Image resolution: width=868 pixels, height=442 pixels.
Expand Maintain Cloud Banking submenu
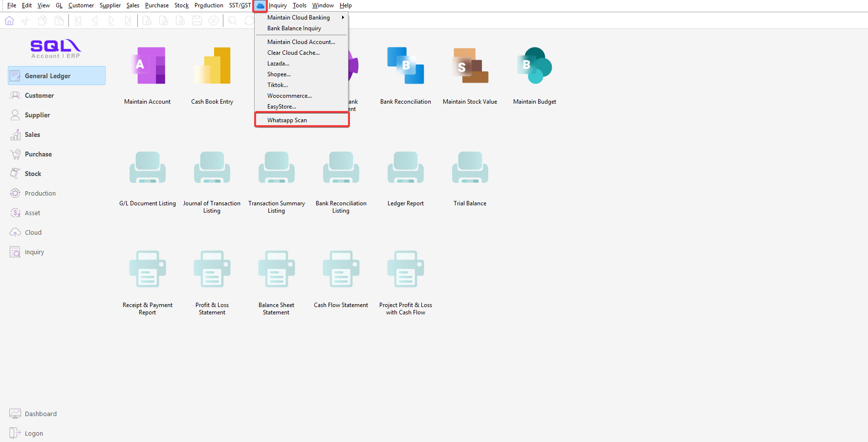point(302,18)
